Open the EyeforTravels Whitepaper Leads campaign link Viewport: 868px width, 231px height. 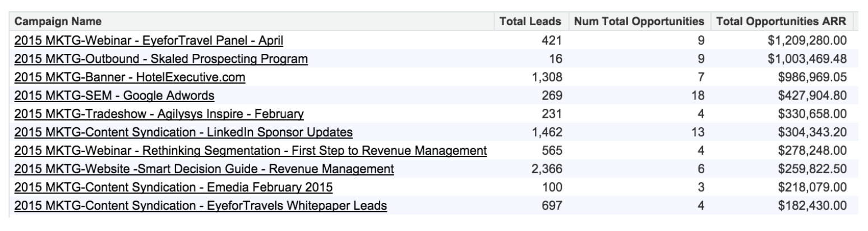[x=201, y=206]
